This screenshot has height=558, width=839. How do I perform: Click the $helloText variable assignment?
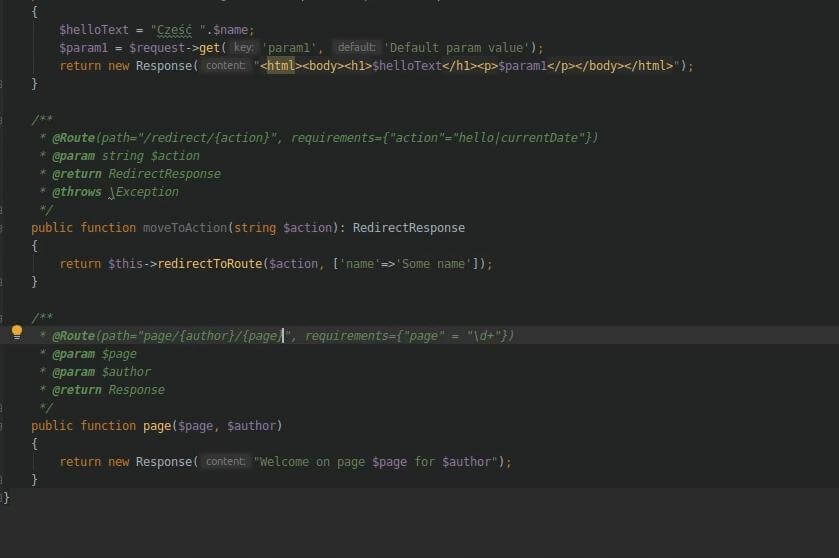[94, 30]
